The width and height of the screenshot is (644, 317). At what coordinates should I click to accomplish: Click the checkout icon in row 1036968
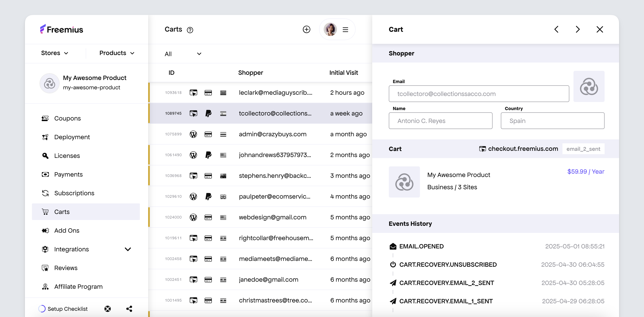193,176
